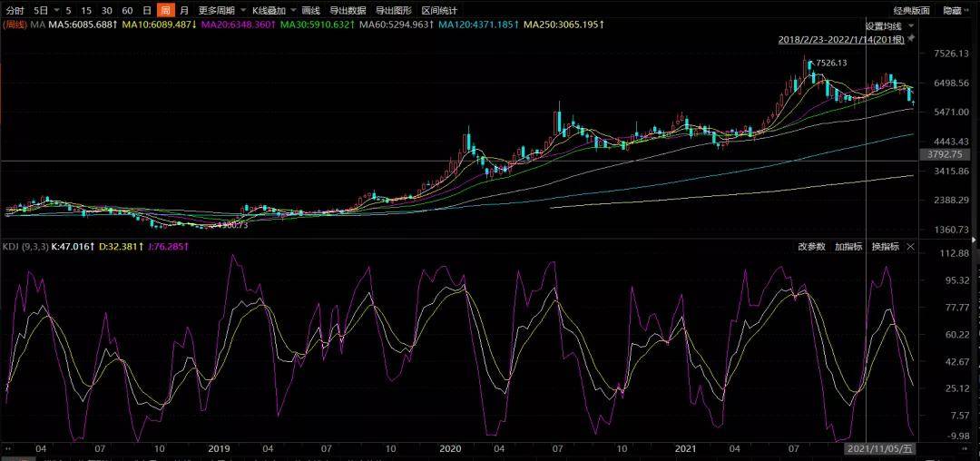Viewport: 980px width, 461px height.
Task: Switch to 分时 intraday view
Action: point(15,11)
